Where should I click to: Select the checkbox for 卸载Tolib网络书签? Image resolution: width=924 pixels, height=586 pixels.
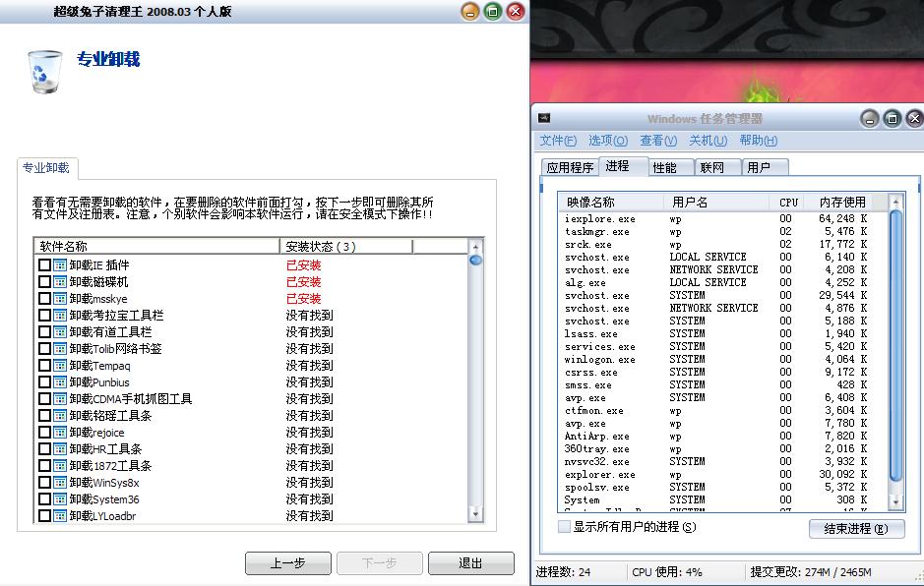[44, 349]
